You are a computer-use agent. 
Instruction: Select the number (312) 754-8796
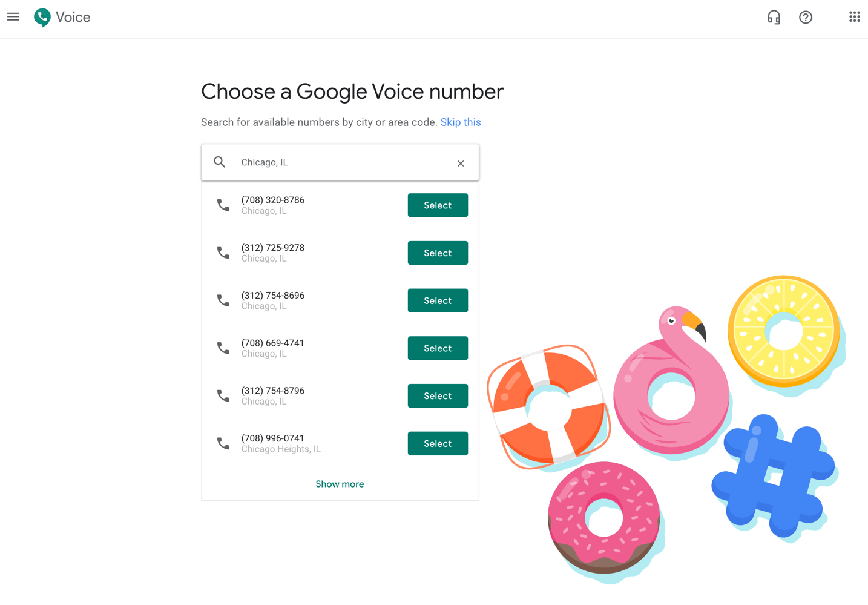(x=437, y=395)
